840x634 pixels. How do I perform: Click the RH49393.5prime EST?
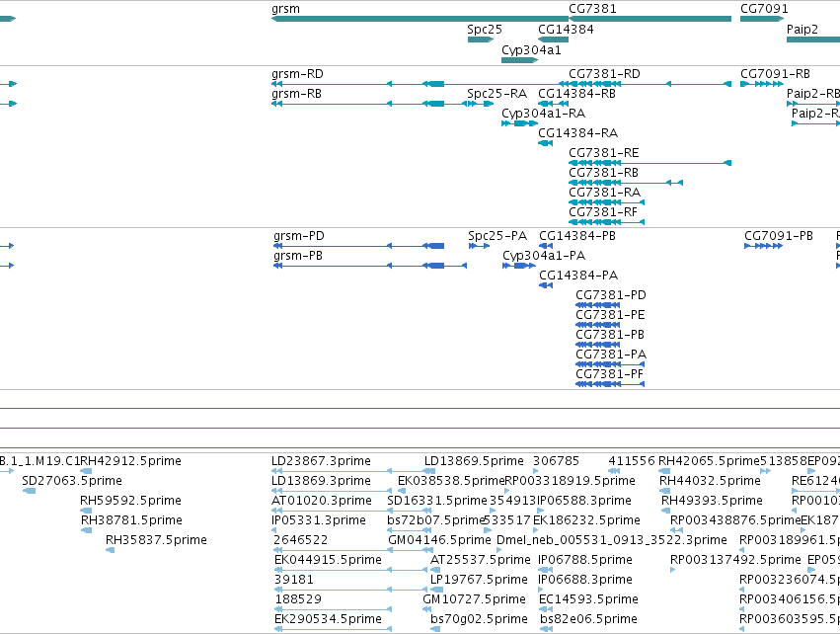click(x=667, y=511)
